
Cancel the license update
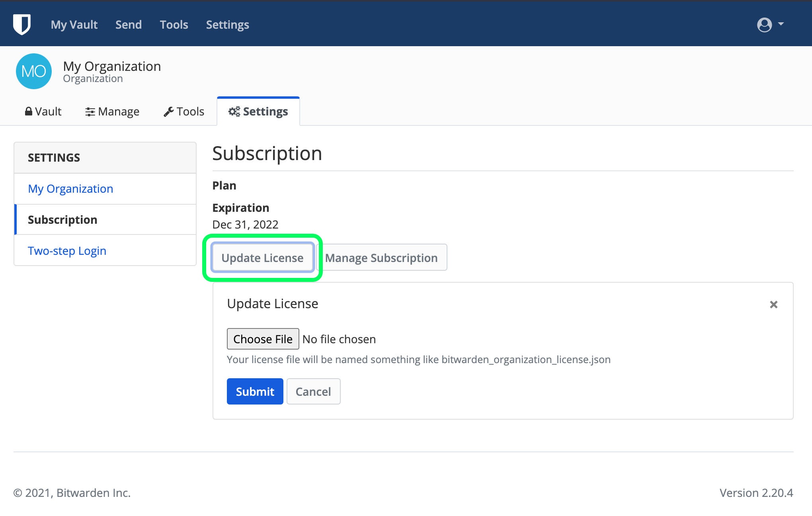(x=313, y=391)
